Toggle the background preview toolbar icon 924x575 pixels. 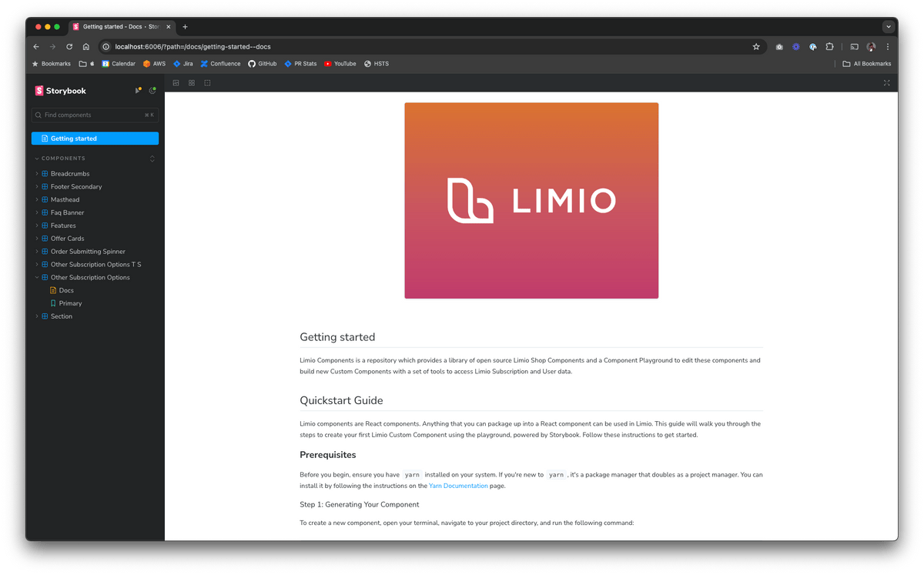point(176,83)
